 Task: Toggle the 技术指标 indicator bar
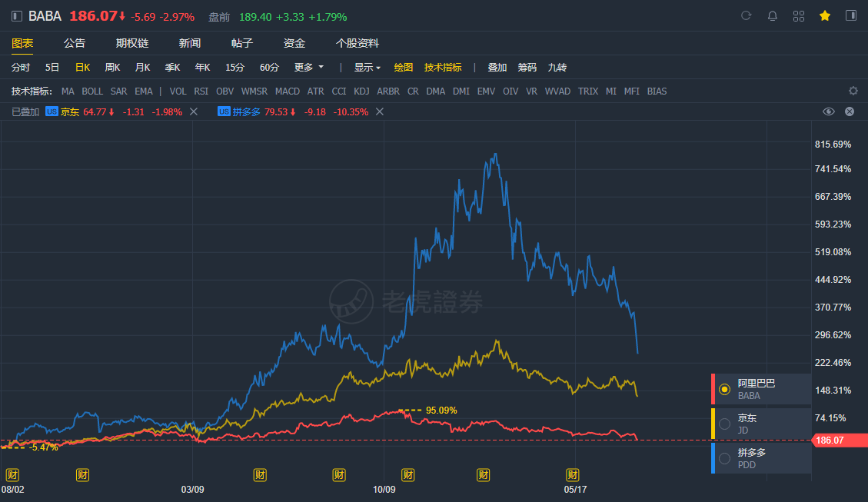[443, 68]
